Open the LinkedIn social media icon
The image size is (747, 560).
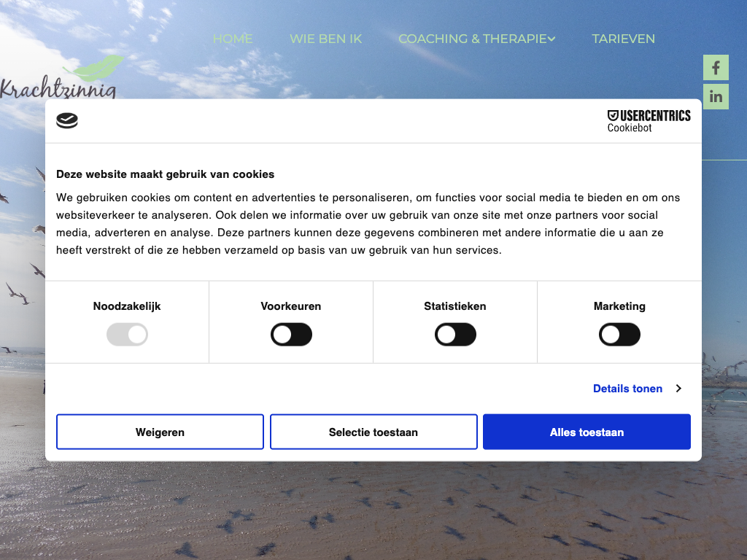click(x=716, y=96)
